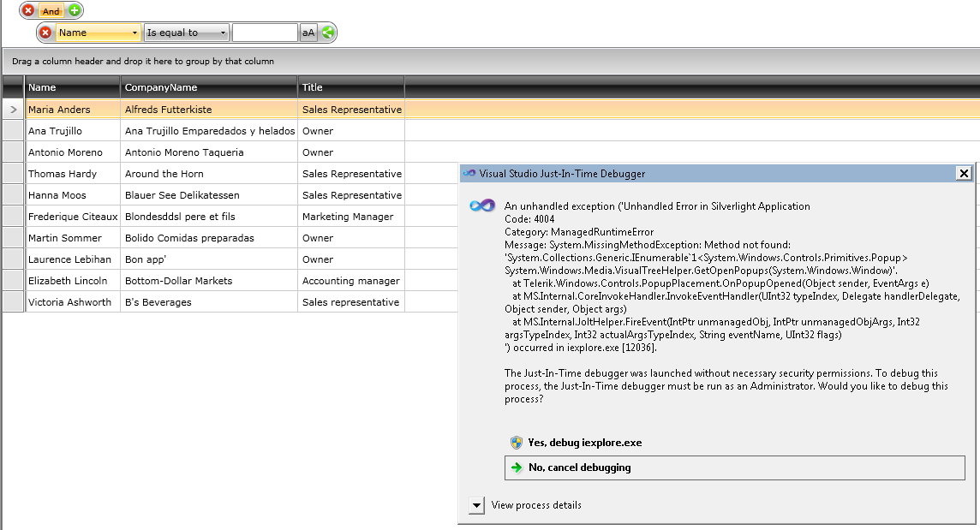Select the Maria Anders cell
The image size is (980, 530).
pyautogui.click(x=73, y=110)
